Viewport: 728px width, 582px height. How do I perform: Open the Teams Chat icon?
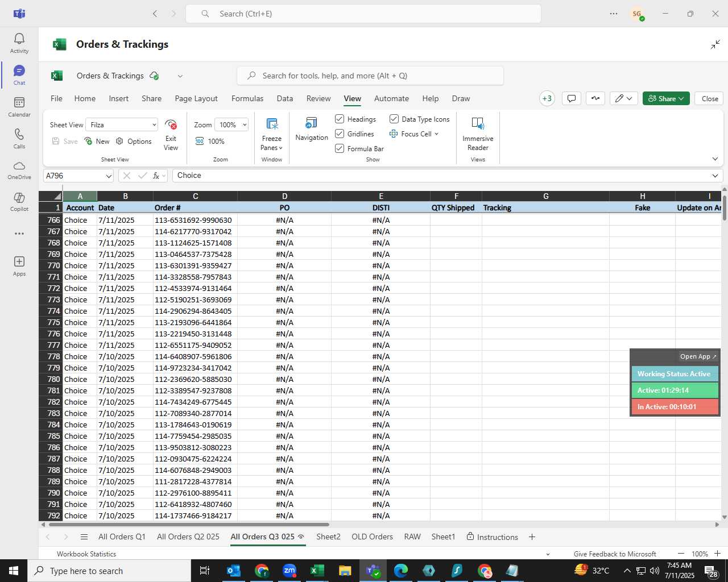pyautogui.click(x=19, y=74)
